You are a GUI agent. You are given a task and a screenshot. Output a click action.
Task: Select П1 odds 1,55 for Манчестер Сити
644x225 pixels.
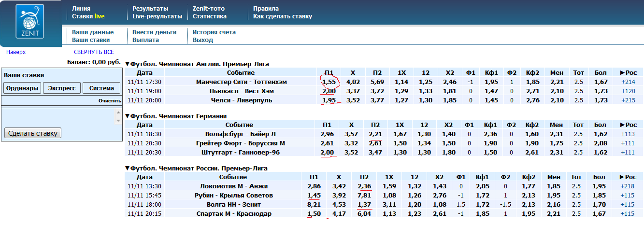(329, 82)
